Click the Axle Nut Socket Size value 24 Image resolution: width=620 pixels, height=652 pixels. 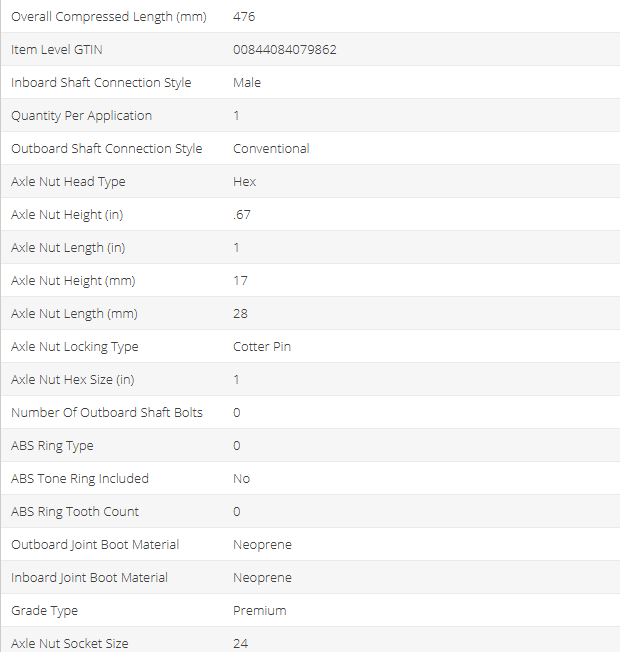tap(241, 644)
